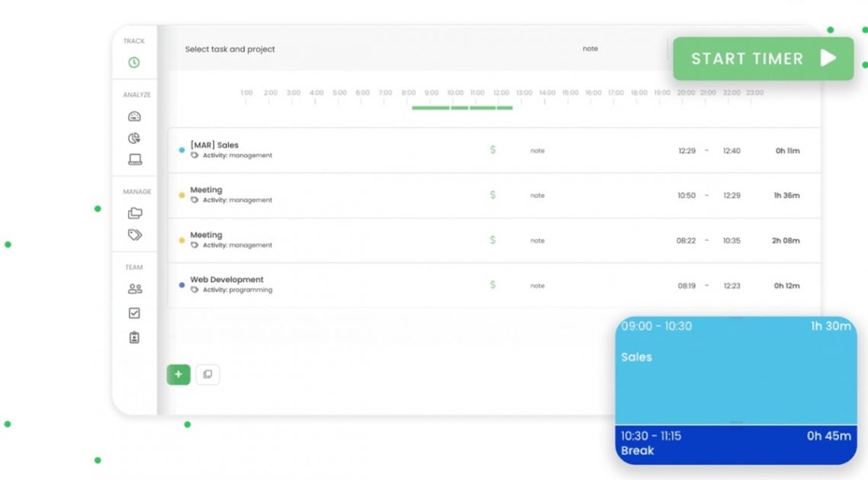Select the Sales 09:00 - 10:30 calendar block
This screenshot has height=480, width=868.
click(x=736, y=370)
